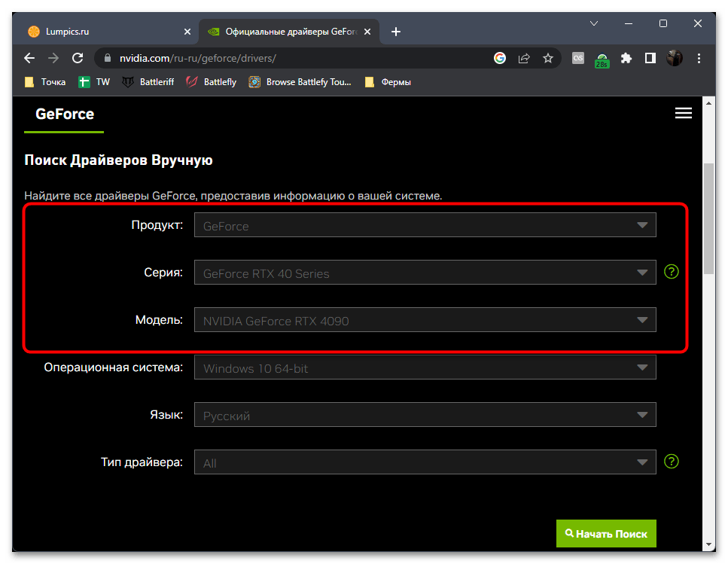Click the help icon next to Серия
Image resolution: width=728 pixels, height=564 pixels.
(672, 272)
